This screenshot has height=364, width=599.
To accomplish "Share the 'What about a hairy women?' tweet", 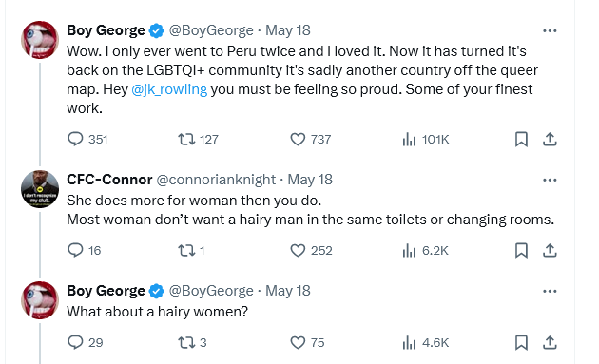I will click(x=550, y=342).
